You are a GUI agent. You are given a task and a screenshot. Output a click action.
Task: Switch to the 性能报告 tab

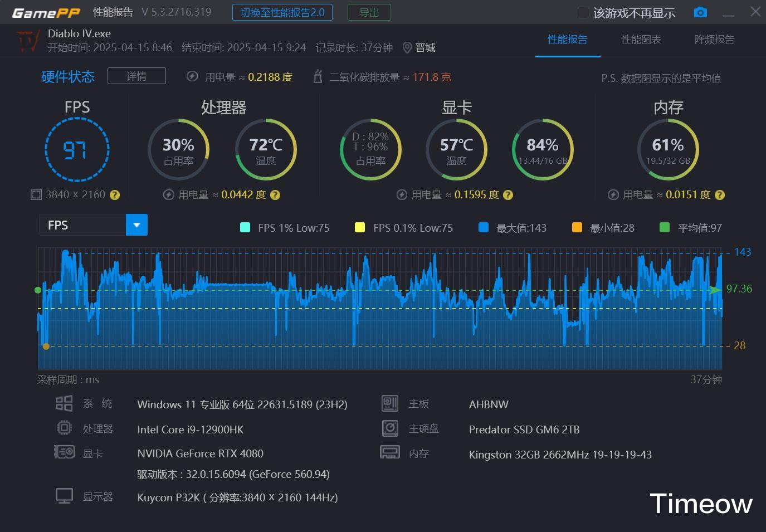(x=568, y=40)
